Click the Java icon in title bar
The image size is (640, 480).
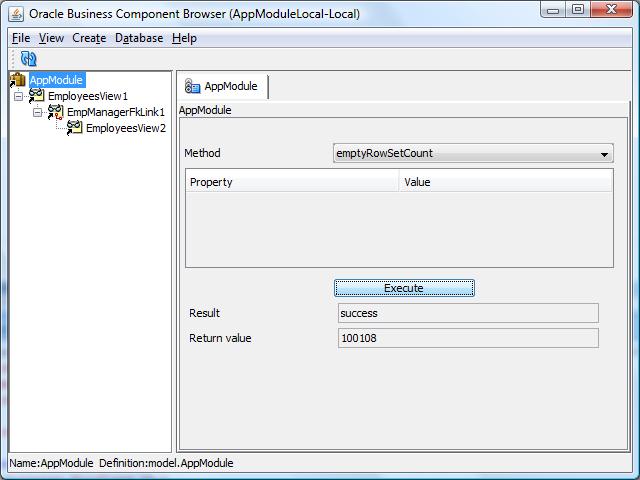16,13
